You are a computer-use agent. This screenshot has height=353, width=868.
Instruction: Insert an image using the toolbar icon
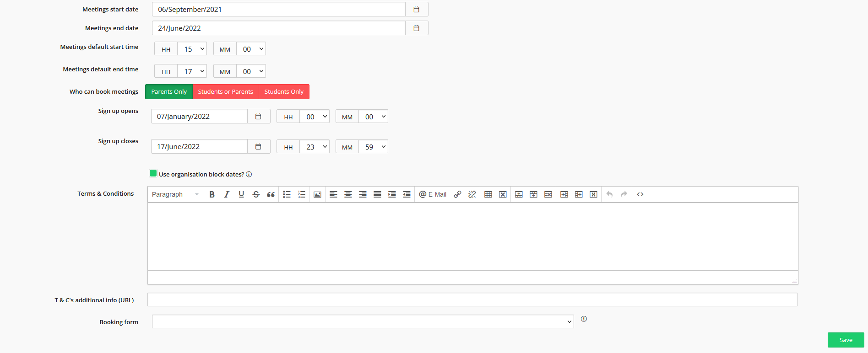317,194
